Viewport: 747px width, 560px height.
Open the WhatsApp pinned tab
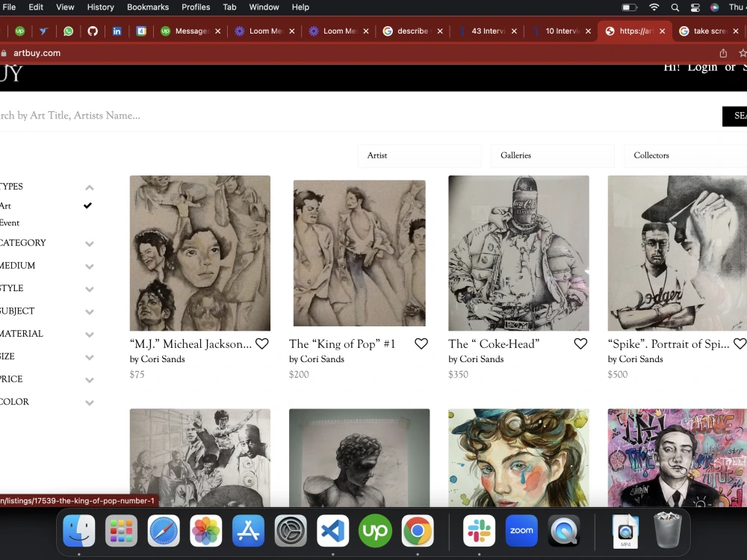pyautogui.click(x=69, y=31)
